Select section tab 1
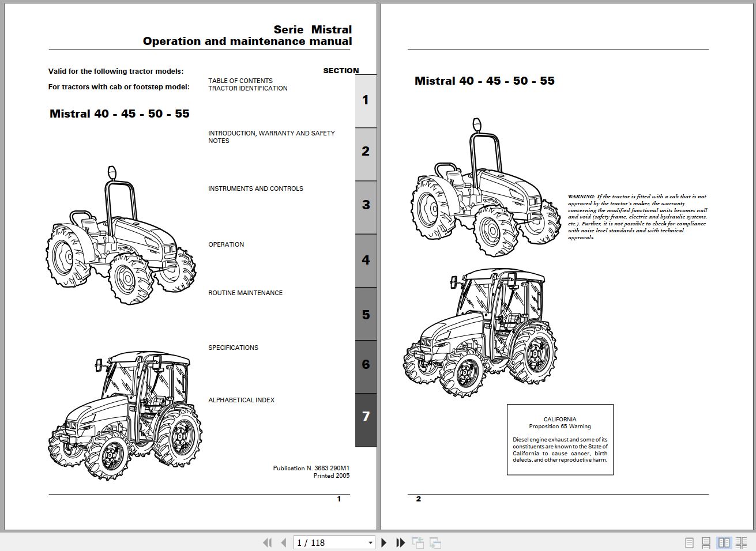 click(x=366, y=101)
